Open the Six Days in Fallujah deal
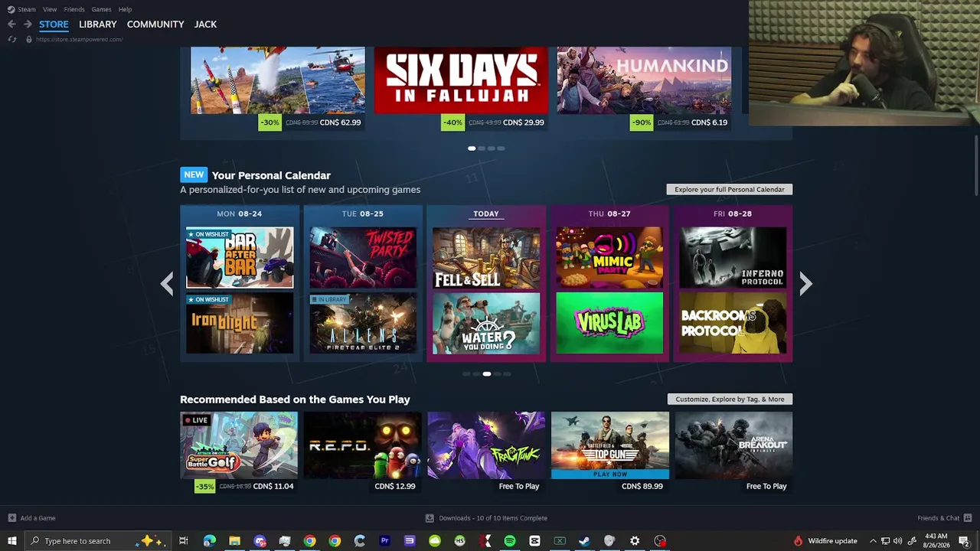980x551 pixels. click(461, 90)
